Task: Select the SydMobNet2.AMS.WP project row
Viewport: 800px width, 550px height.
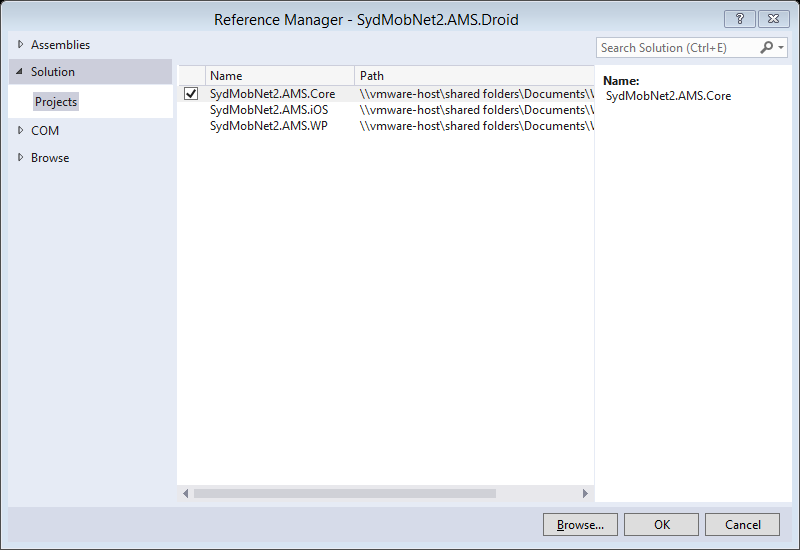Action: coord(386,126)
